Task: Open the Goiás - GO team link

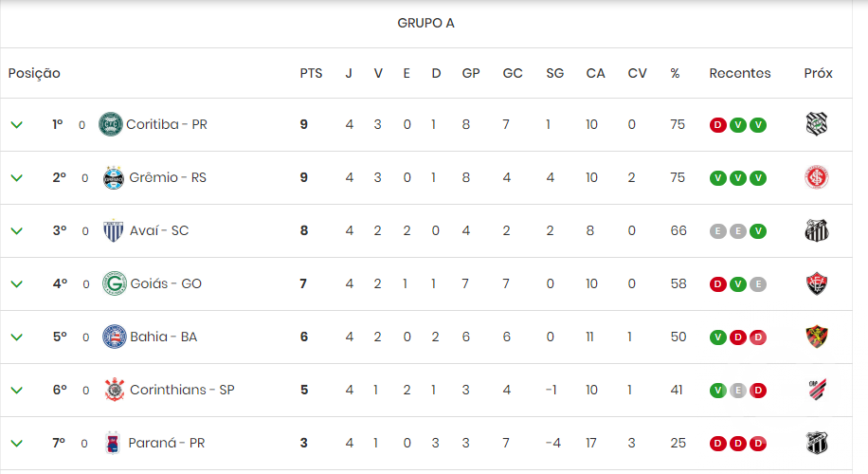Action: [166, 283]
